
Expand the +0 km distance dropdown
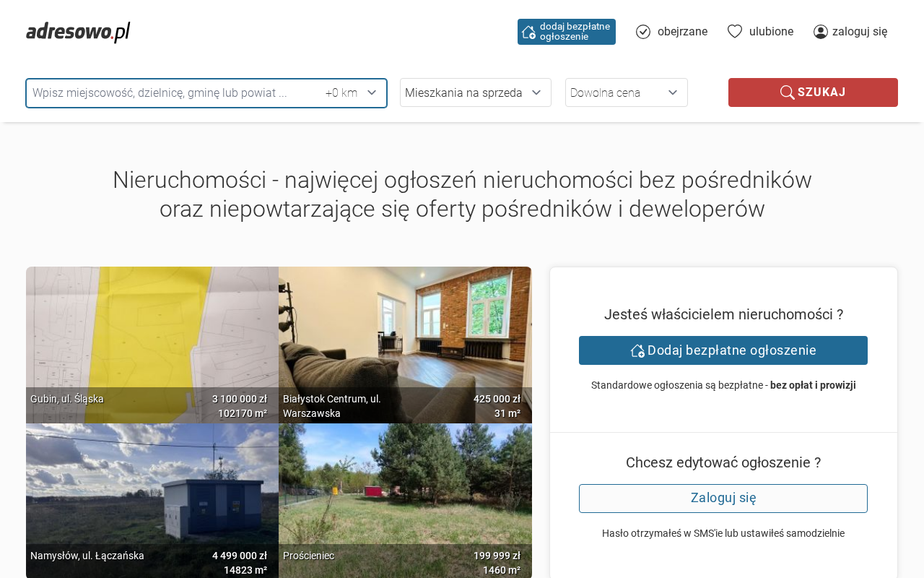point(352,93)
